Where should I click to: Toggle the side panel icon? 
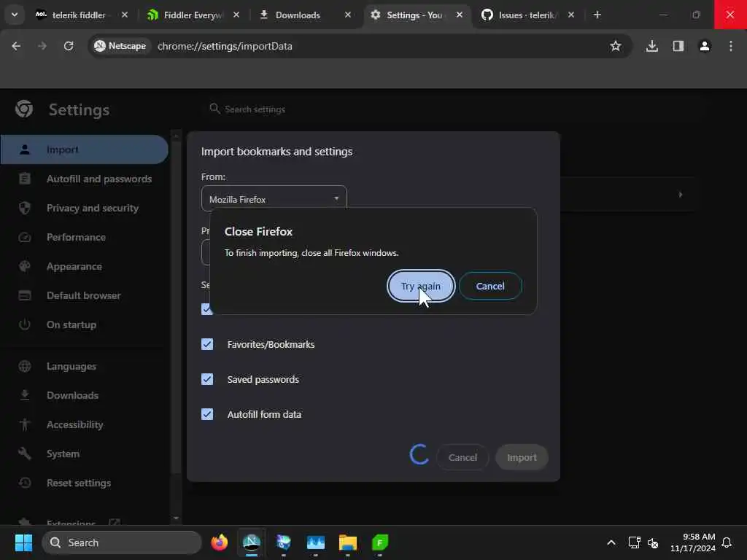pos(678,46)
